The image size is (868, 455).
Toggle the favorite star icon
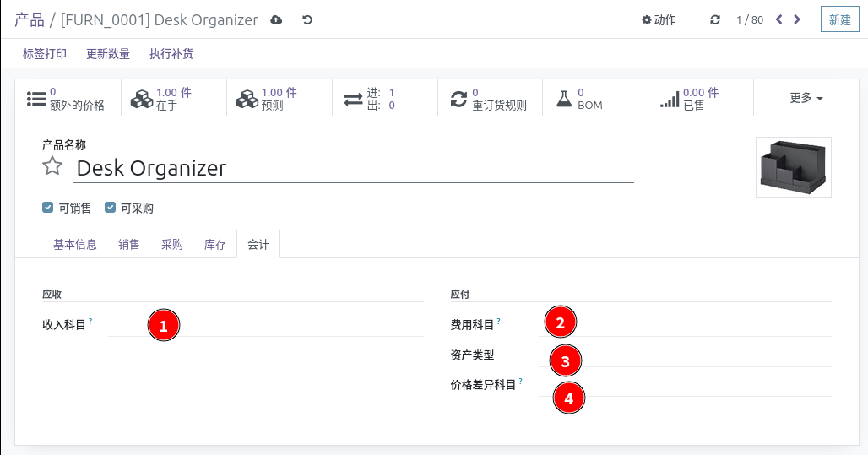[x=52, y=166]
